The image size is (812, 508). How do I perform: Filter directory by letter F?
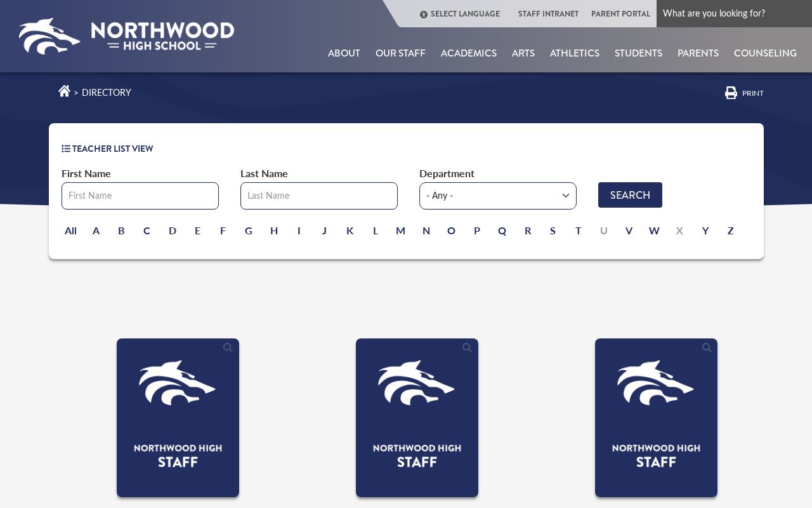(223, 231)
